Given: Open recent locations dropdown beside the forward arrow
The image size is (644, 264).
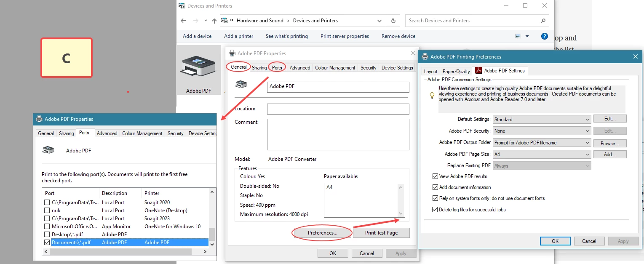Looking at the screenshot, I should [206, 21].
